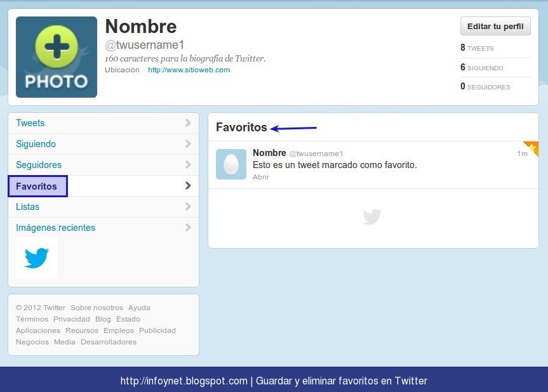Click the orange favorite star corner icon

coord(531,148)
